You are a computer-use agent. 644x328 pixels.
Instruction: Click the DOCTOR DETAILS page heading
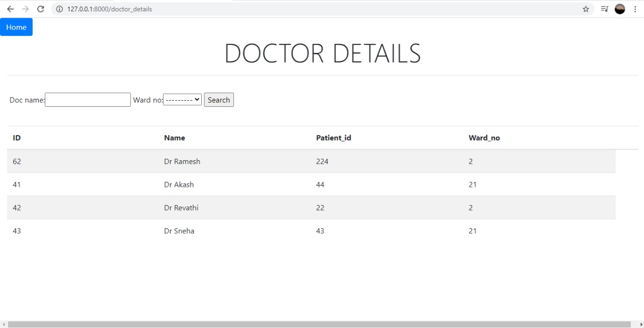tap(322, 52)
